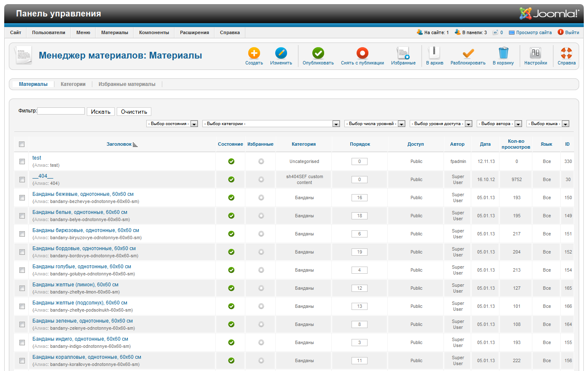The width and height of the screenshot is (588, 371).
Task: Open the Выбор автора dropdown
Action: coord(500,124)
